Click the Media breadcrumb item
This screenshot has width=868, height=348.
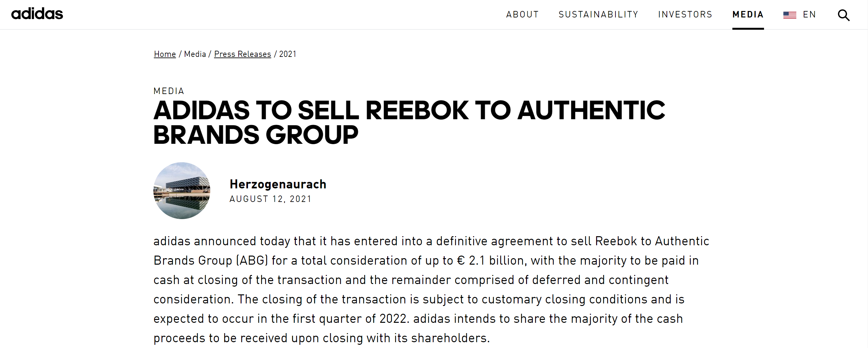(x=195, y=54)
